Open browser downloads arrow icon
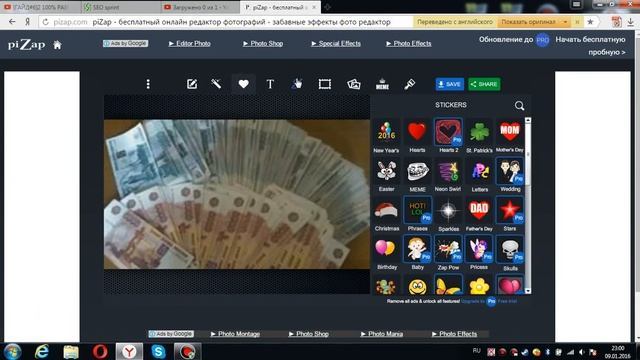Viewport: 640px width, 360px height. pos(631,22)
